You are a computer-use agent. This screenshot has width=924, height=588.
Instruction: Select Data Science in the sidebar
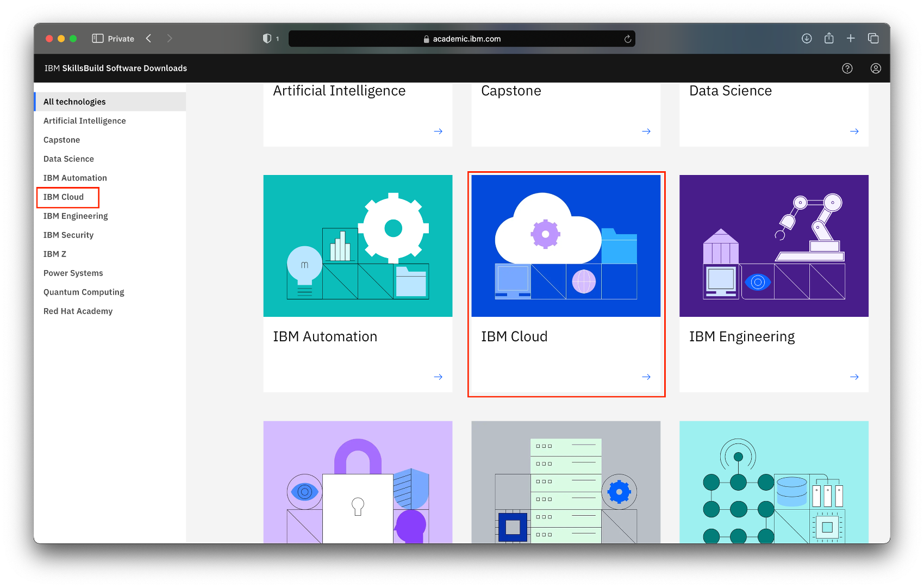110,159
